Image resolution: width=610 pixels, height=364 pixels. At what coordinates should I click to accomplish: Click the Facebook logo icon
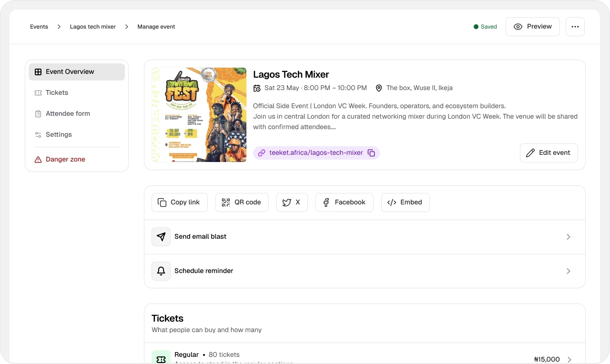click(326, 202)
